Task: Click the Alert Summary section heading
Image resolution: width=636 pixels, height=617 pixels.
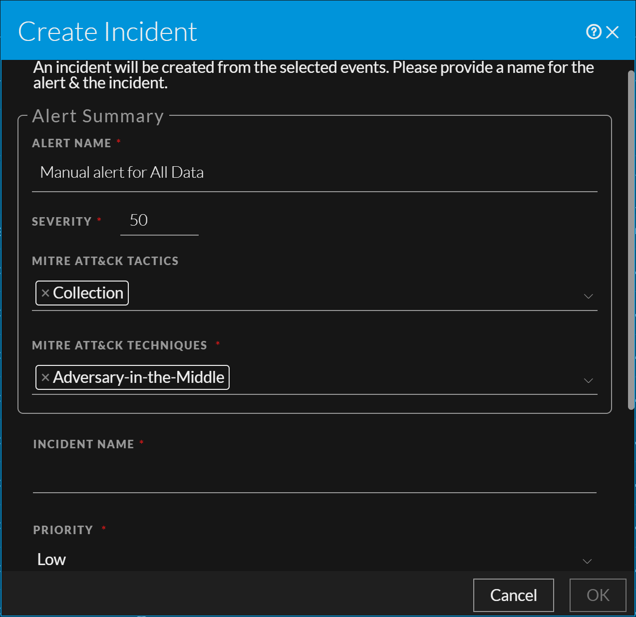Action: point(98,116)
